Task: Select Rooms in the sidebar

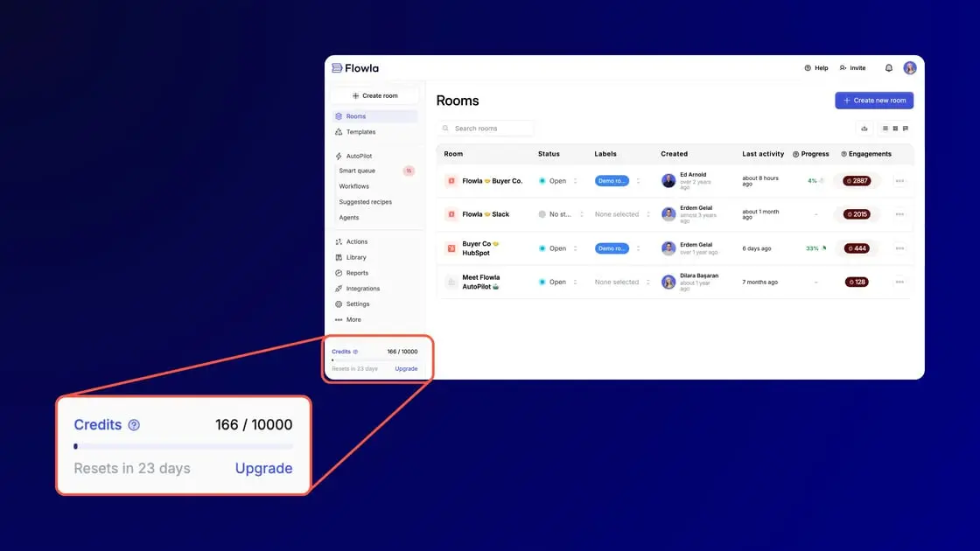Action: pyautogui.click(x=356, y=115)
